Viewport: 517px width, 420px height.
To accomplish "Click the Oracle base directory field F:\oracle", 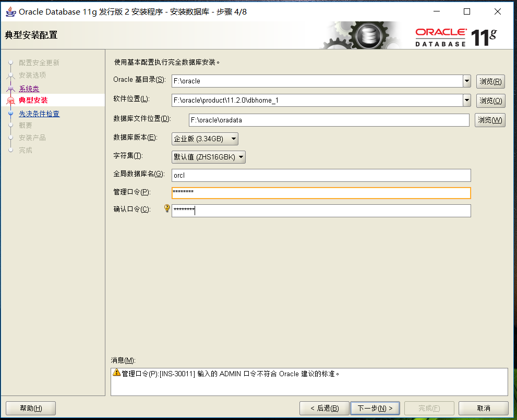I will tap(317, 81).
